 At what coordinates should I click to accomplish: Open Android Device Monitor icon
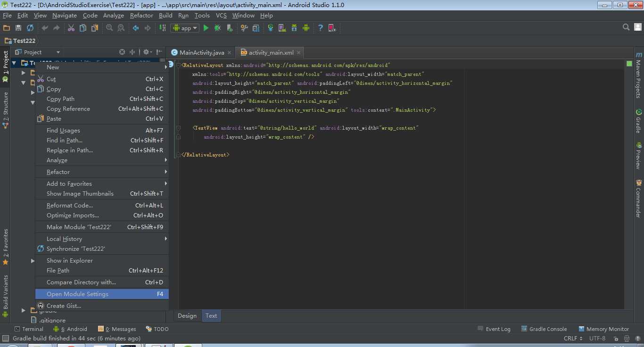pyautogui.click(x=306, y=28)
